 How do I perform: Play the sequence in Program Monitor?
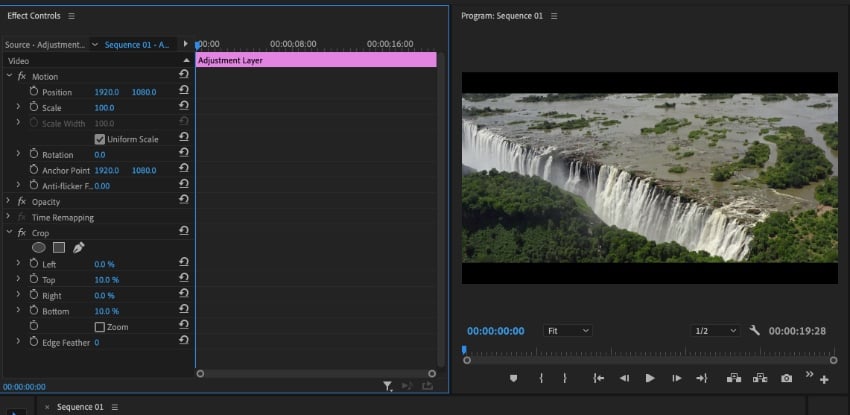pyautogui.click(x=650, y=378)
